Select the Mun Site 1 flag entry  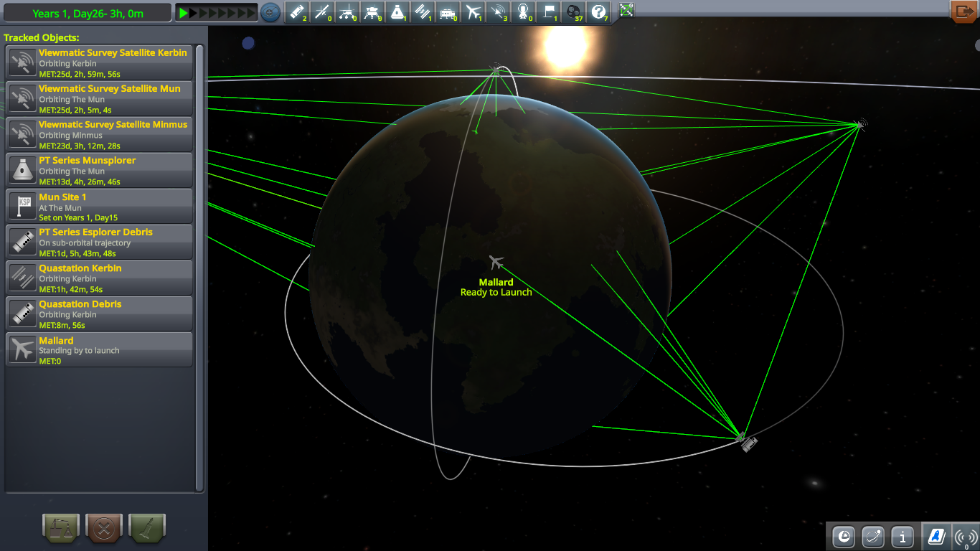pyautogui.click(x=98, y=206)
